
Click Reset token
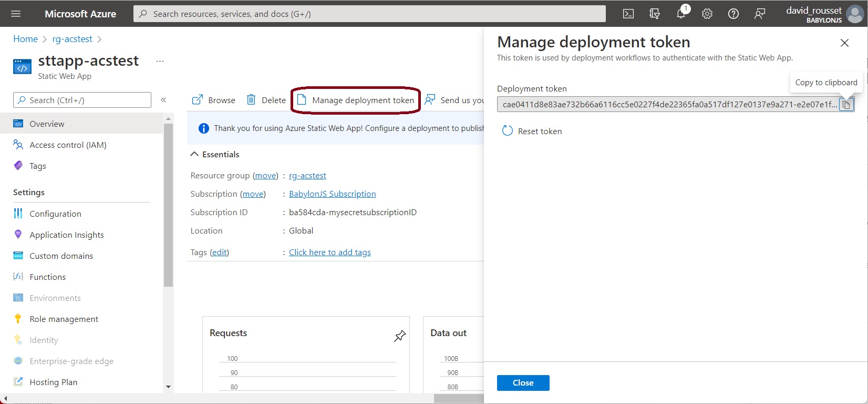(532, 131)
